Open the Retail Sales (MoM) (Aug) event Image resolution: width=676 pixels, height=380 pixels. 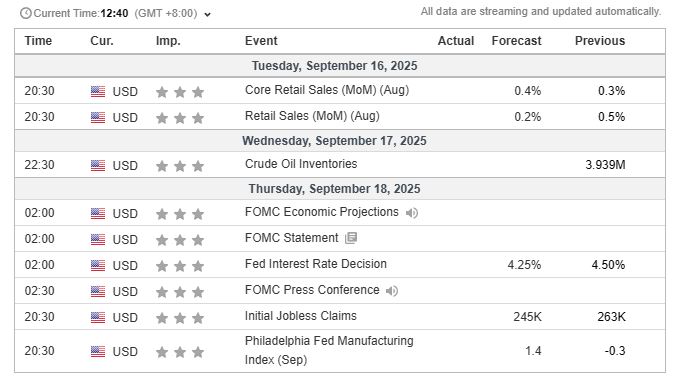coord(312,116)
